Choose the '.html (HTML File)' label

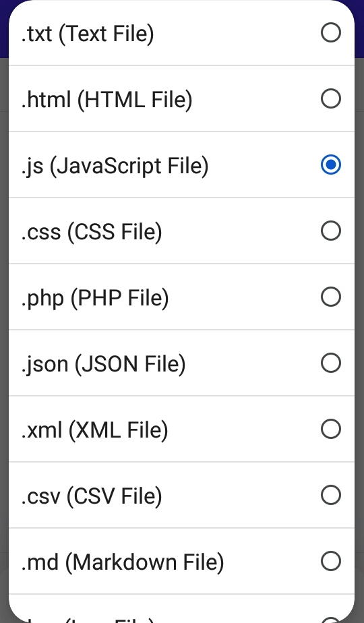(107, 99)
